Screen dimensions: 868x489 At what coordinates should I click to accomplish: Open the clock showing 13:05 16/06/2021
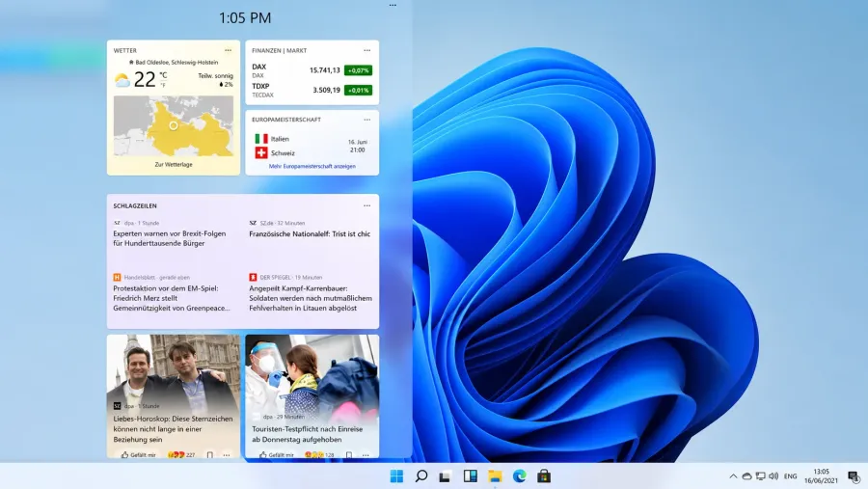coord(821,476)
